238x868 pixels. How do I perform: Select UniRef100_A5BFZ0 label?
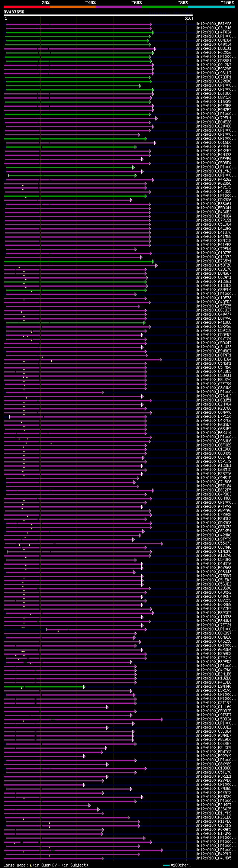pos(213,265)
